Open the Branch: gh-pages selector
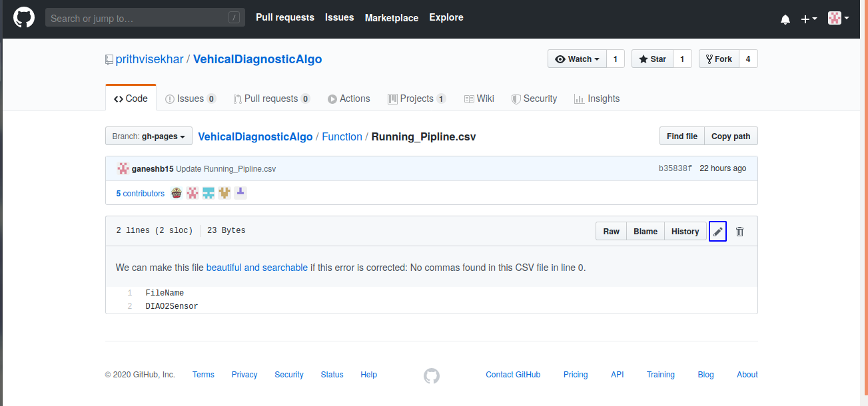 (149, 136)
